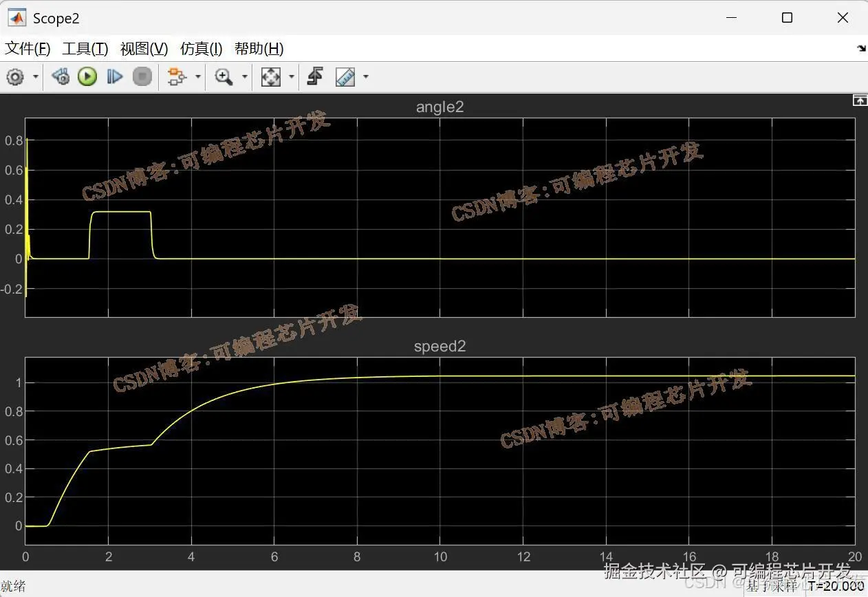
Task: Open the 文件(F) menu
Action: point(28,49)
